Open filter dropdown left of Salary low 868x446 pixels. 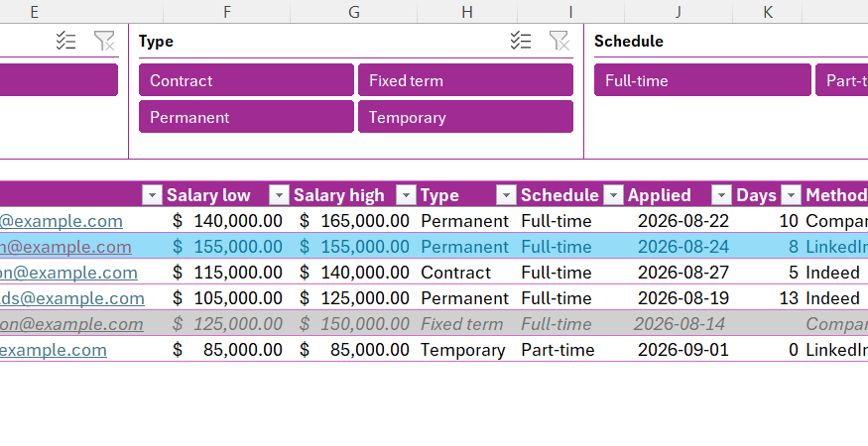coord(152,195)
